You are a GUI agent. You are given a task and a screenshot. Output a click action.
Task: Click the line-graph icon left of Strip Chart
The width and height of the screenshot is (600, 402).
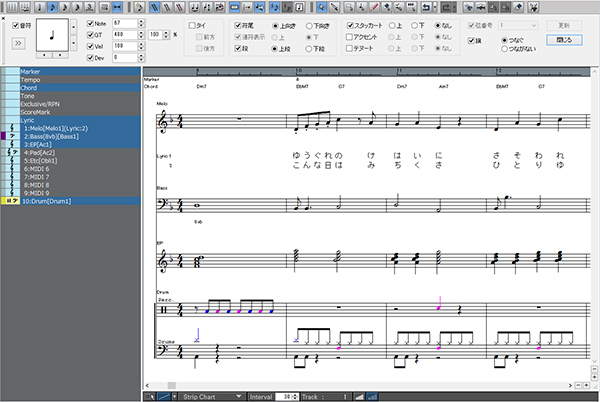pyautogui.click(x=164, y=397)
